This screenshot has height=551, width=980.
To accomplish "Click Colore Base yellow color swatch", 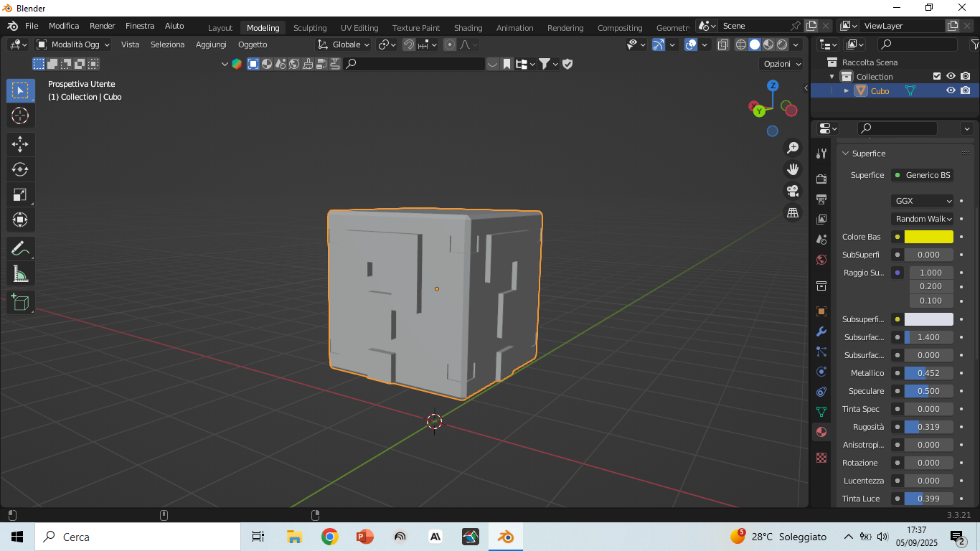I will (929, 237).
